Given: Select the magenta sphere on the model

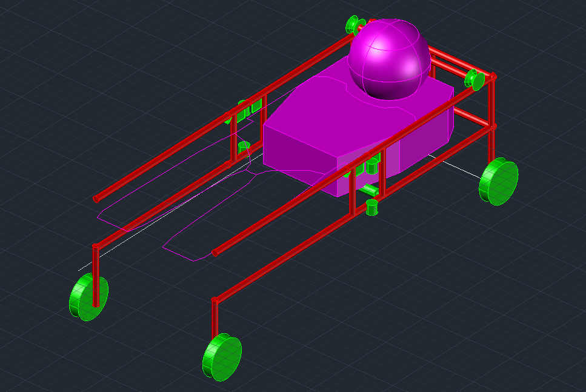Looking at the screenshot, I should click(389, 59).
